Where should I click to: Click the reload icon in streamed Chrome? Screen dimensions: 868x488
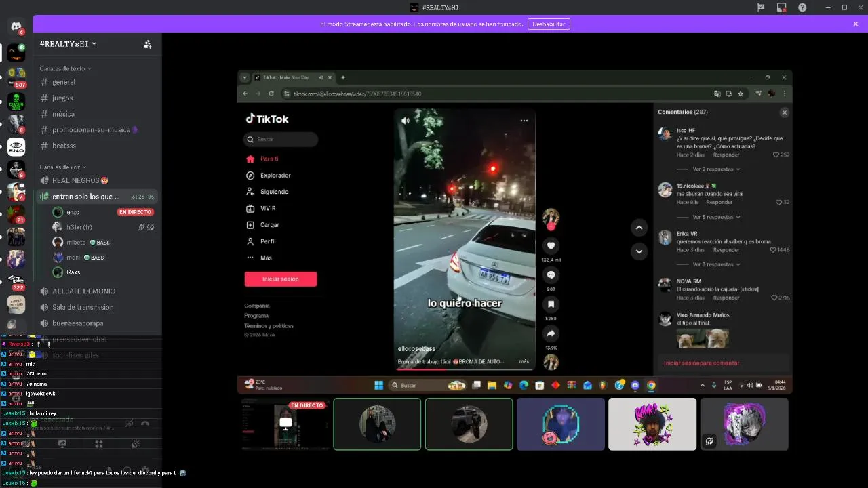[x=271, y=94]
